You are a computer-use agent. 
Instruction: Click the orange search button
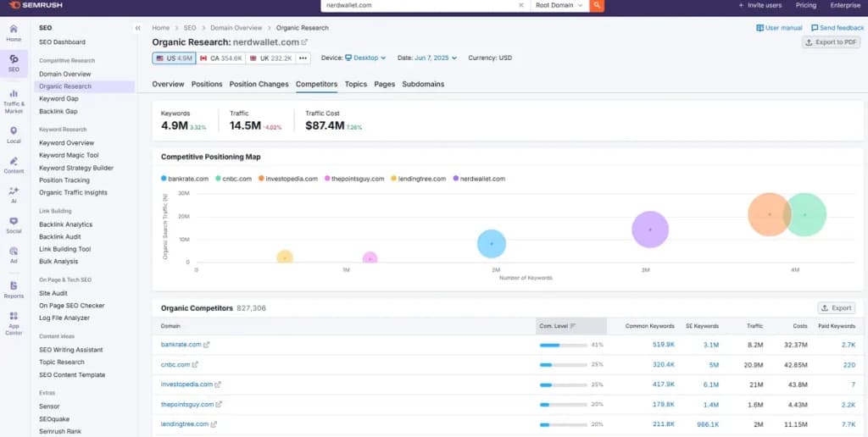click(597, 5)
